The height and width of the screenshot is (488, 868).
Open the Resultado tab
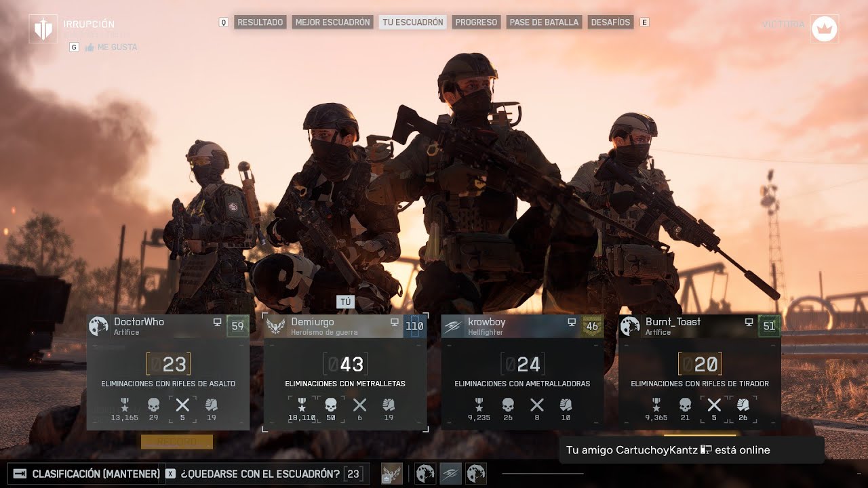coord(260,22)
